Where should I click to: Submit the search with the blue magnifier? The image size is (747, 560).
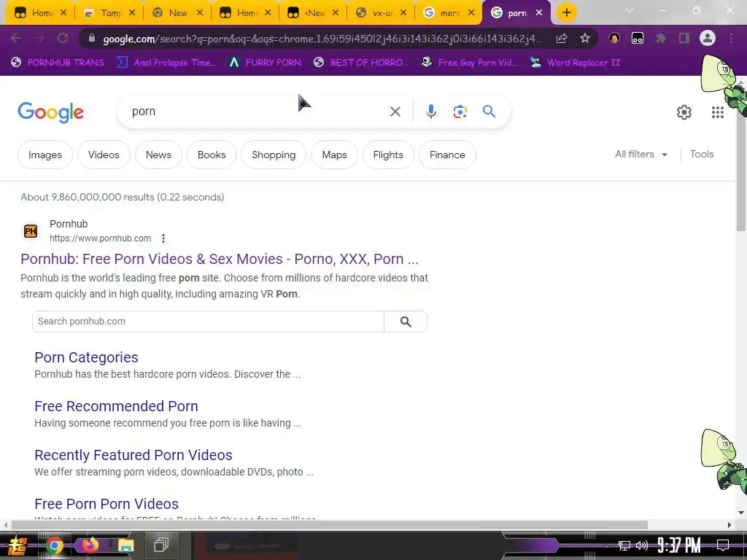(x=489, y=112)
